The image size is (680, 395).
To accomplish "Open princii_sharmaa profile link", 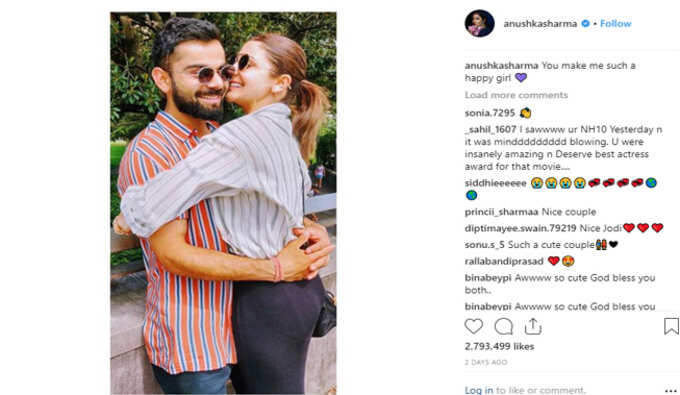I will coord(501,212).
